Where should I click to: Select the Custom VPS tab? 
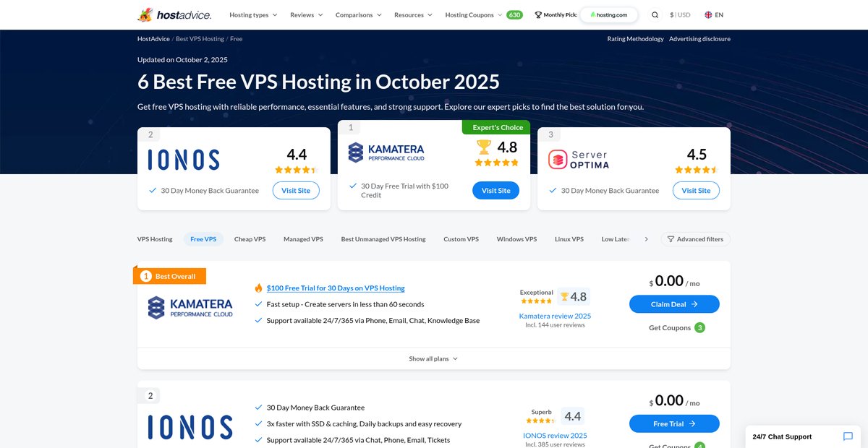[461, 239]
